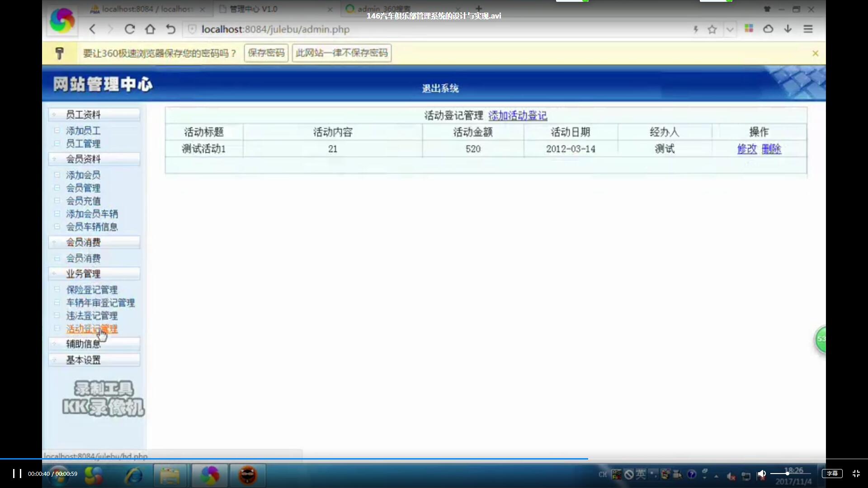Collapse the 会员资料 menu section

pos(94,159)
